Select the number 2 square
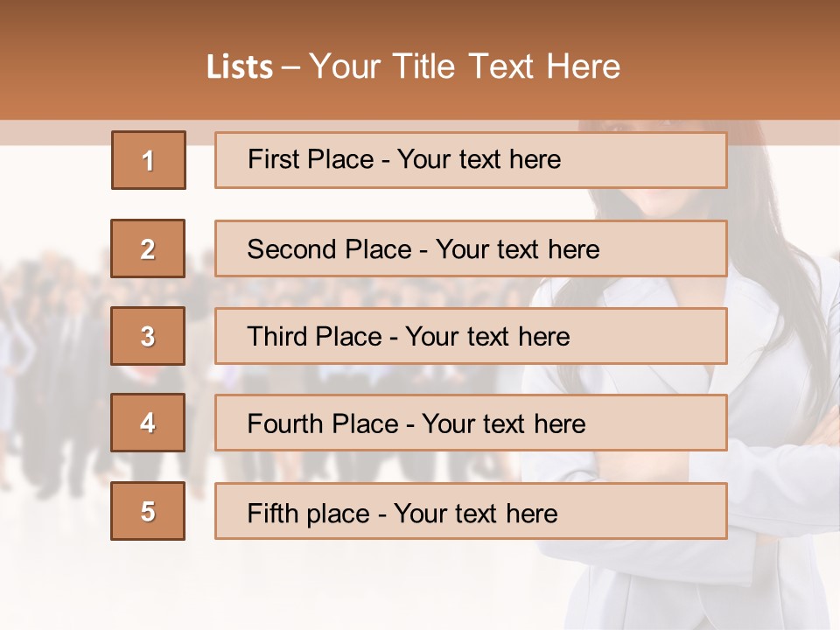Viewport: 840px width, 630px height. pos(148,249)
